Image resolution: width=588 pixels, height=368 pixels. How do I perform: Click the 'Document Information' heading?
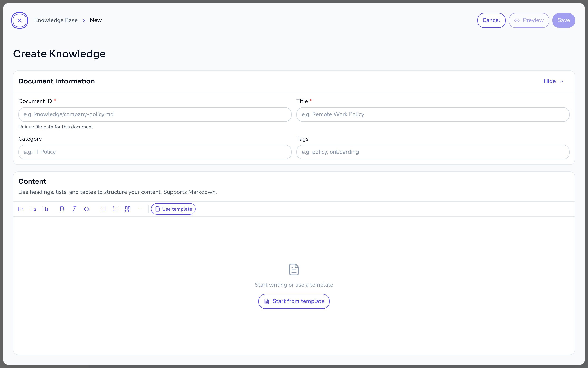56,81
